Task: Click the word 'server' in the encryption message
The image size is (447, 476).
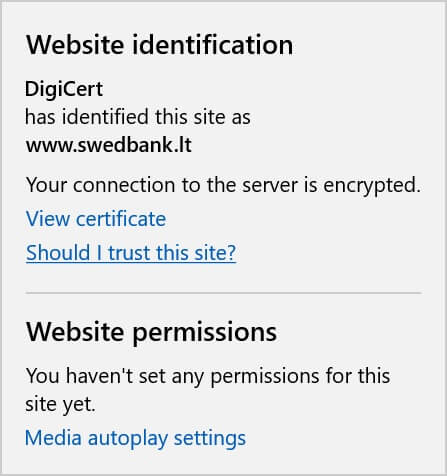Action: pyautogui.click(x=270, y=185)
